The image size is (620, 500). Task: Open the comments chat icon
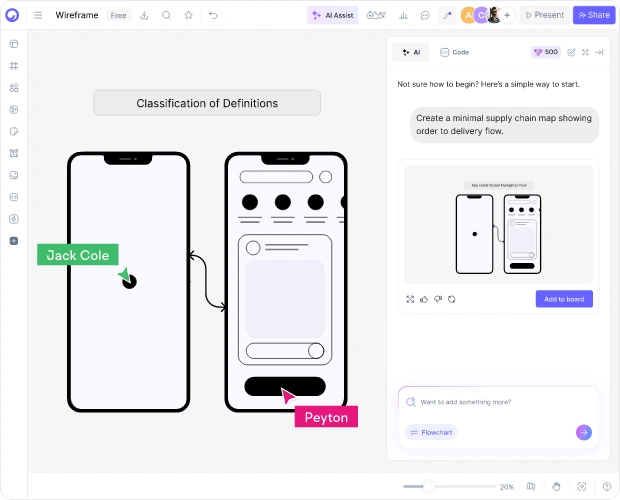coord(425,15)
